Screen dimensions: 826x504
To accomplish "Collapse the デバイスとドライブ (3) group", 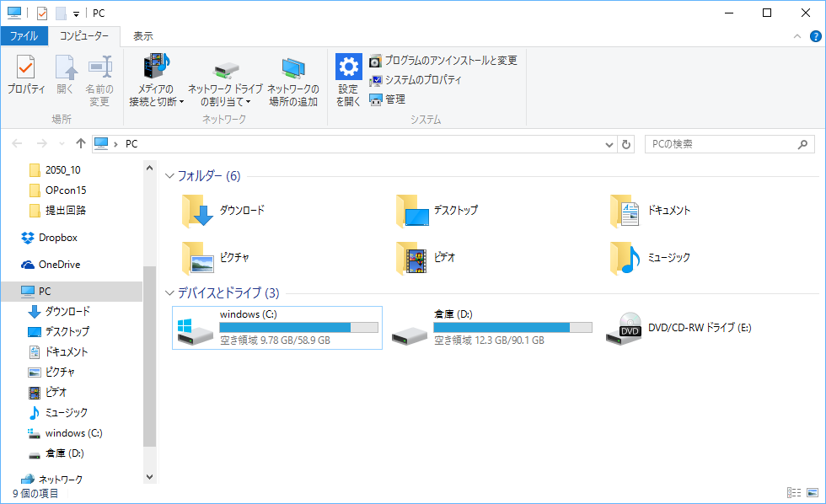I will pos(169,292).
